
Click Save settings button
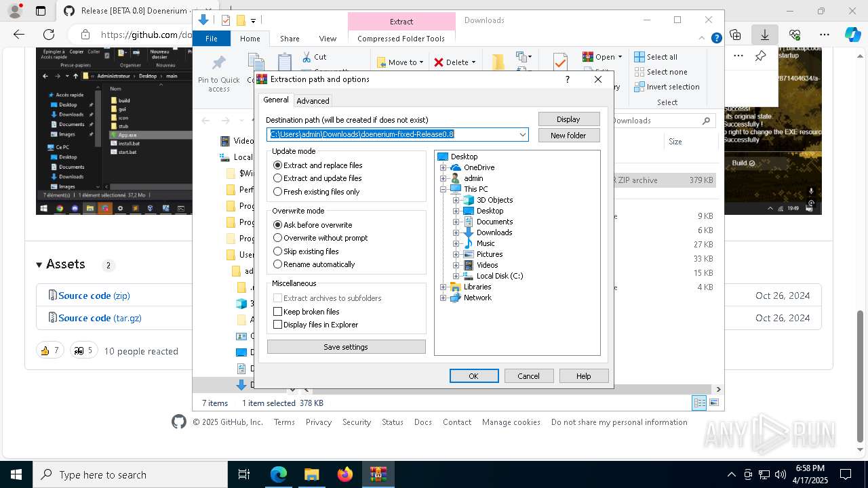click(x=346, y=347)
